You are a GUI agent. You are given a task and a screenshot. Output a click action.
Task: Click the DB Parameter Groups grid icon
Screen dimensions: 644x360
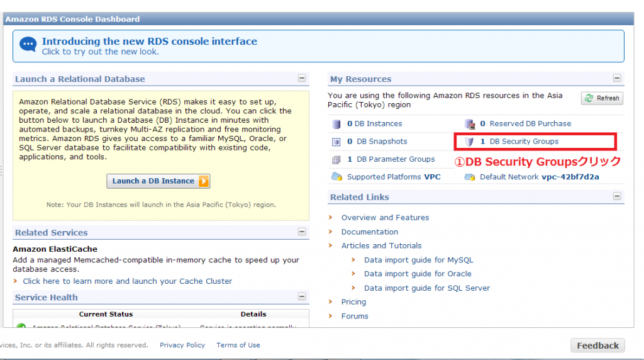click(x=336, y=159)
